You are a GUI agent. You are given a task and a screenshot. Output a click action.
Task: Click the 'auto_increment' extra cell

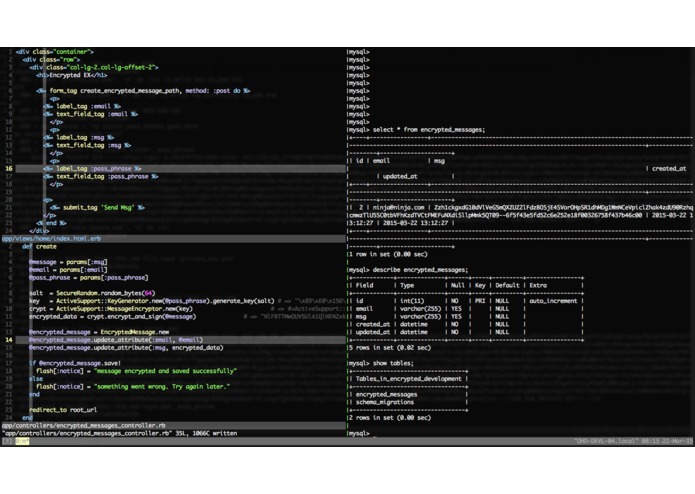coord(553,301)
